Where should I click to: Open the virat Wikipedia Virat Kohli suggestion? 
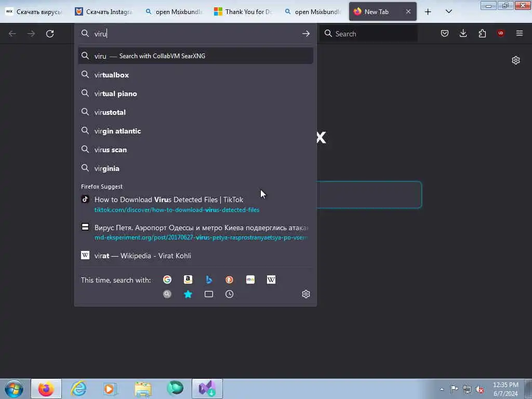pos(195,256)
